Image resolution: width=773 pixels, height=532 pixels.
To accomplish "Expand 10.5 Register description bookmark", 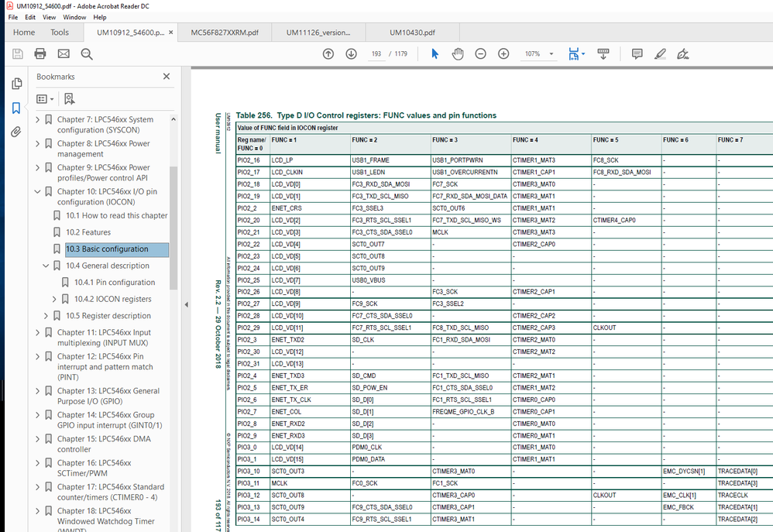I will [46, 315].
